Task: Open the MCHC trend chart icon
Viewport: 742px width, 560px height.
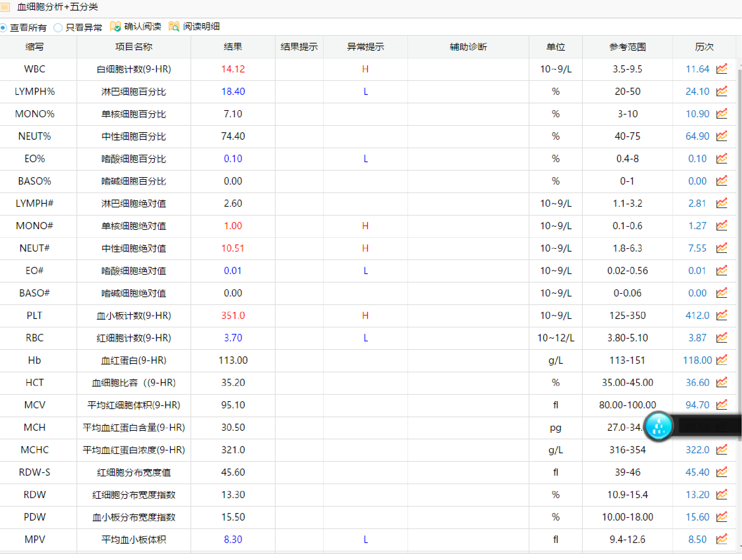Action: (722, 449)
